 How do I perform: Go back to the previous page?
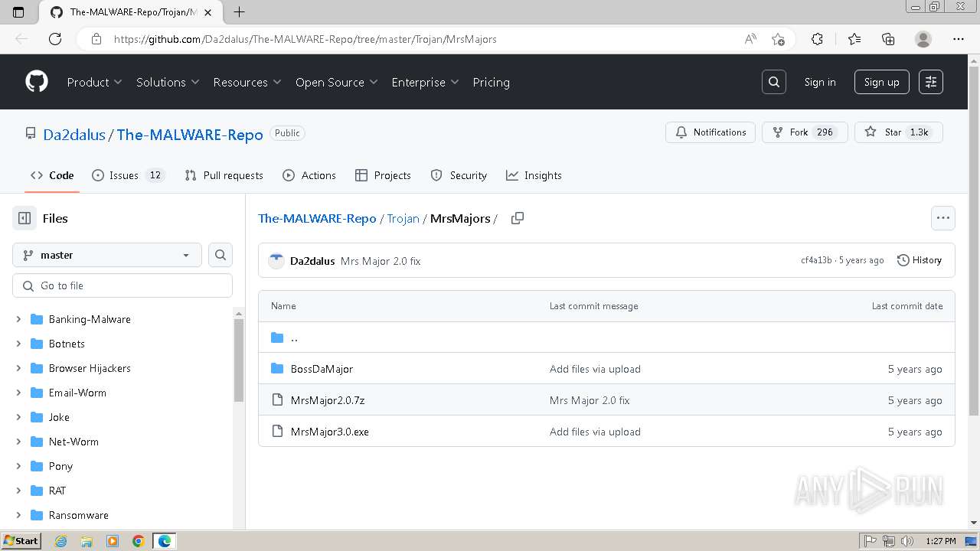point(21,39)
